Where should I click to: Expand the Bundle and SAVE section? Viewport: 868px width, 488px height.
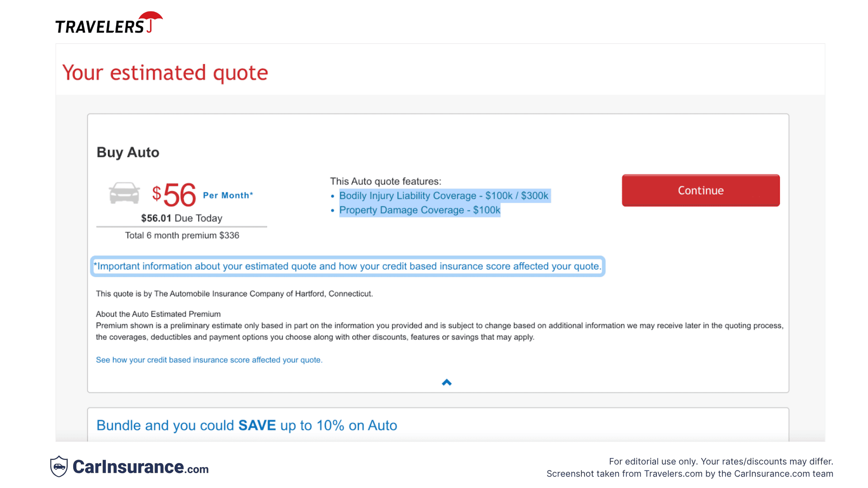click(247, 425)
